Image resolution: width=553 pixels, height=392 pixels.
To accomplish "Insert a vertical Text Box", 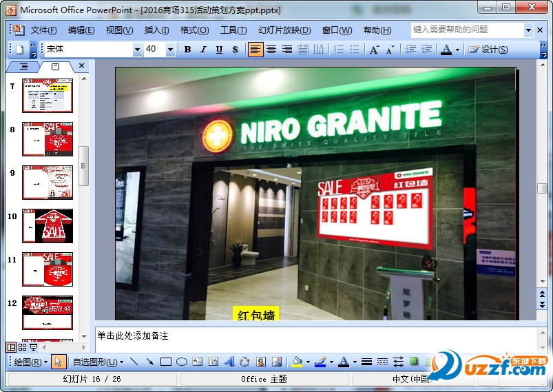I will (x=213, y=362).
